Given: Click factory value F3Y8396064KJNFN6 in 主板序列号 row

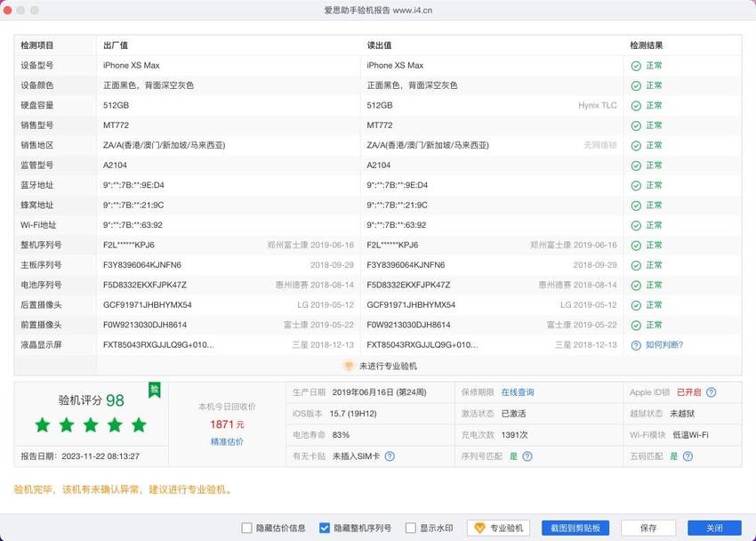Looking at the screenshot, I should pyautogui.click(x=142, y=265).
